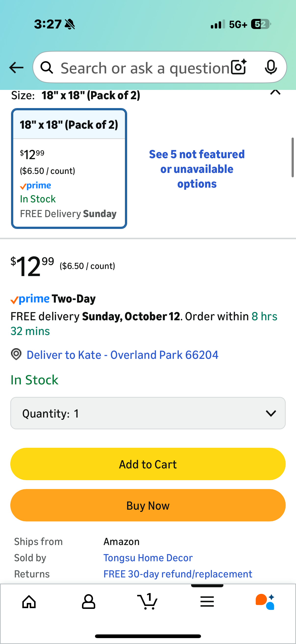Click the search or ask a question field

click(145, 68)
